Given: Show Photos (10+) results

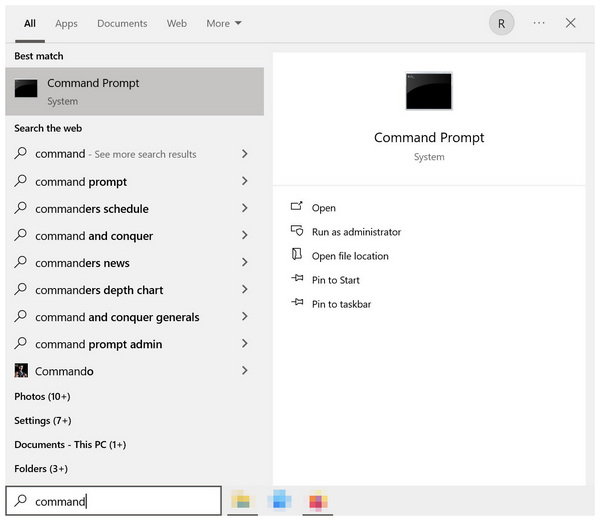Looking at the screenshot, I should click(42, 396).
